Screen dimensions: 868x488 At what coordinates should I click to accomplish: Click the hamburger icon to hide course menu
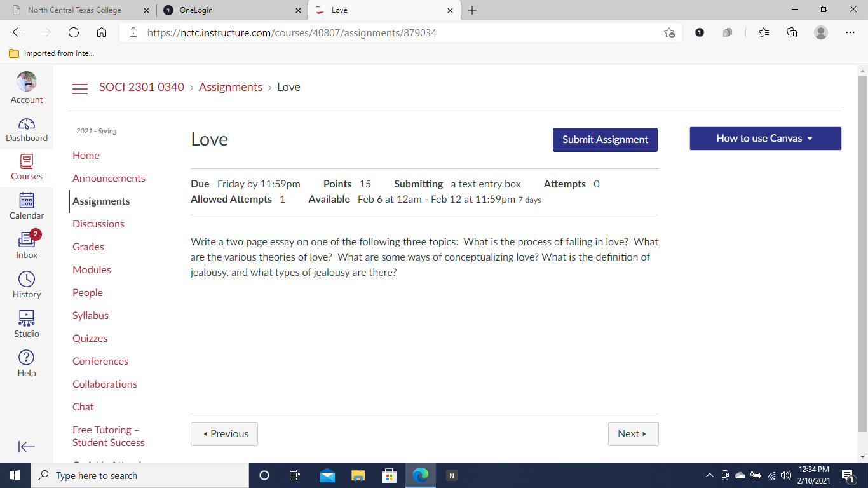[x=80, y=88]
